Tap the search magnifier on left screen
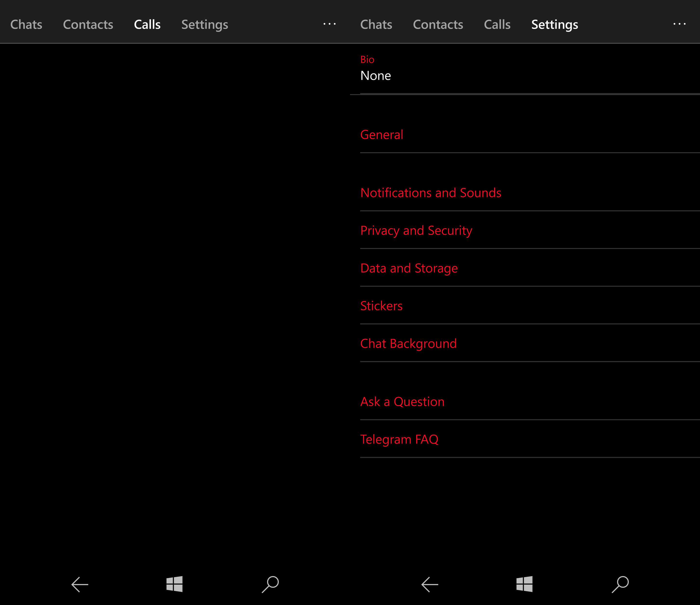This screenshot has width=700, height=605. (x=270, y=584)
